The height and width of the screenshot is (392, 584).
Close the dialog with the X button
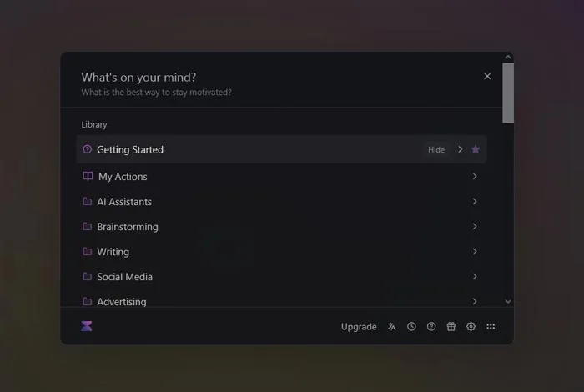[x=487, y=76]
